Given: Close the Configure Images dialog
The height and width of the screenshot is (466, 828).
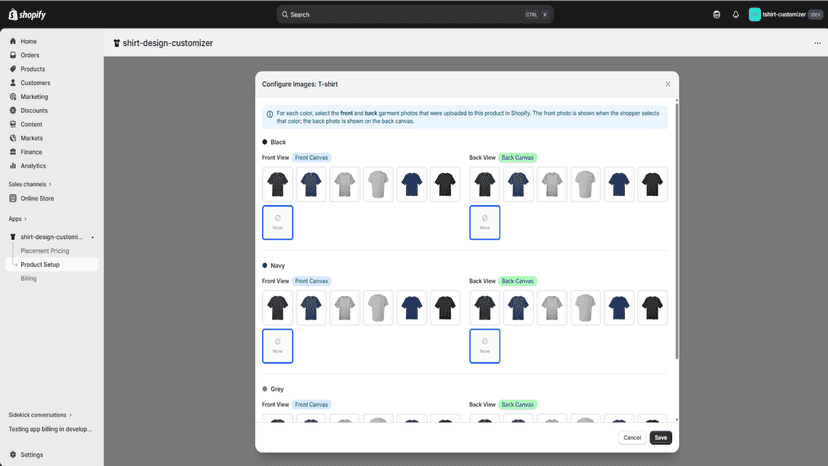Looking at the screenshot, I should click(667, 84).
